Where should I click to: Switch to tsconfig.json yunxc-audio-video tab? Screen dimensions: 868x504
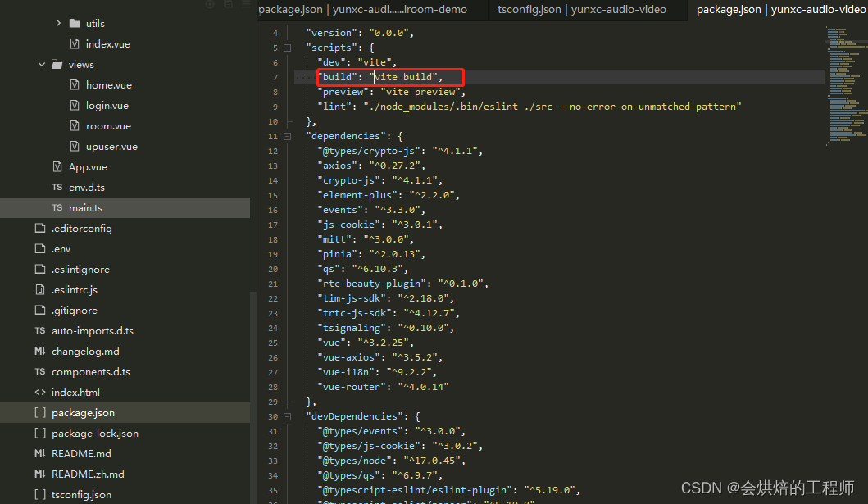[x=587, y=9]
